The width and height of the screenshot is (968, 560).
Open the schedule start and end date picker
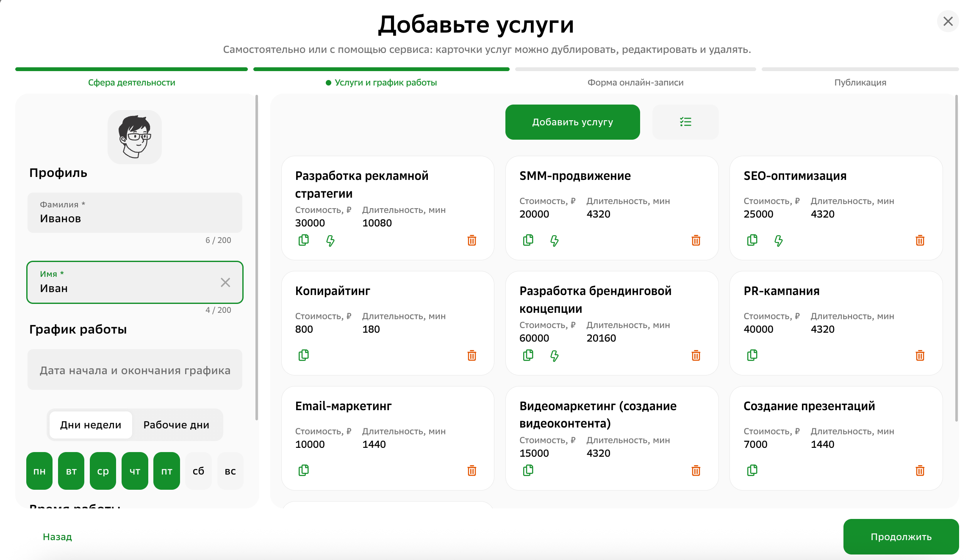pos(135,370)
